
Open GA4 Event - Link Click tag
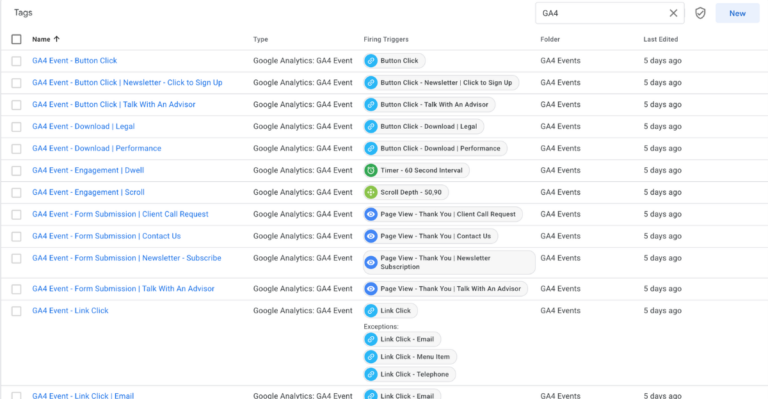coord(70,310)
